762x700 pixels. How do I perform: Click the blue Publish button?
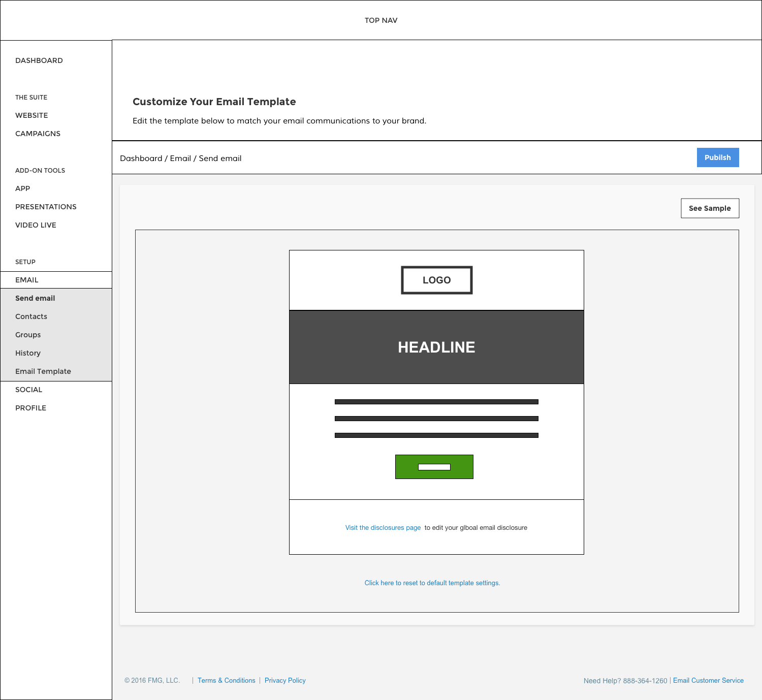pyautogui.click(x=717, y=157)
